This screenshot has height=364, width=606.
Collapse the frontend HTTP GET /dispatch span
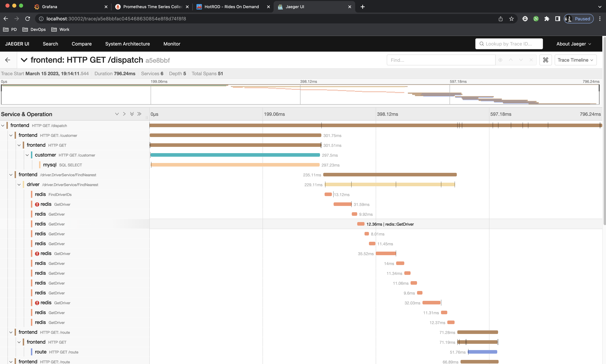[x=3, y=126]
